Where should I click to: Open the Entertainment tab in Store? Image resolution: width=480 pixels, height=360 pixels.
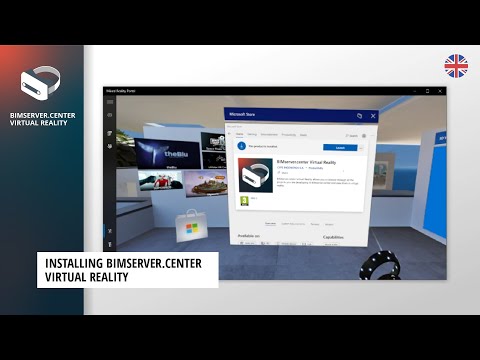[x=269, y=135]
